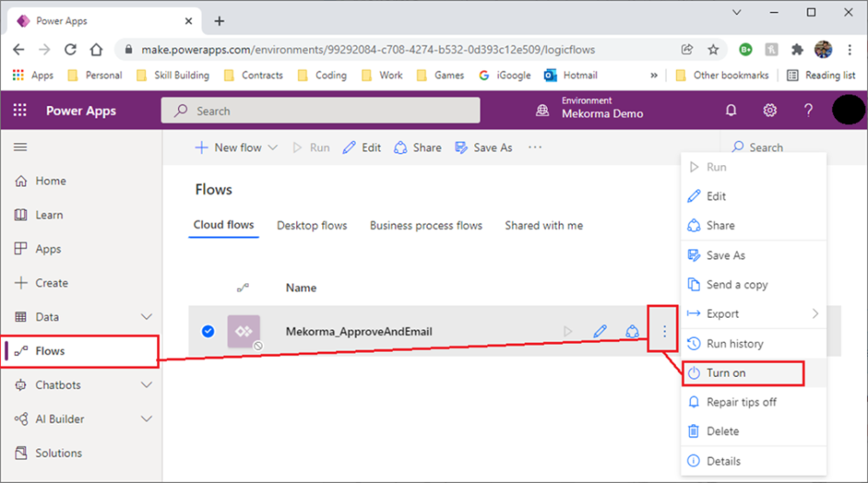Image resolution: width=868 pixels, height=483 pixels.
Task: Click Edit in the command bar
Action: pos(361,148)
